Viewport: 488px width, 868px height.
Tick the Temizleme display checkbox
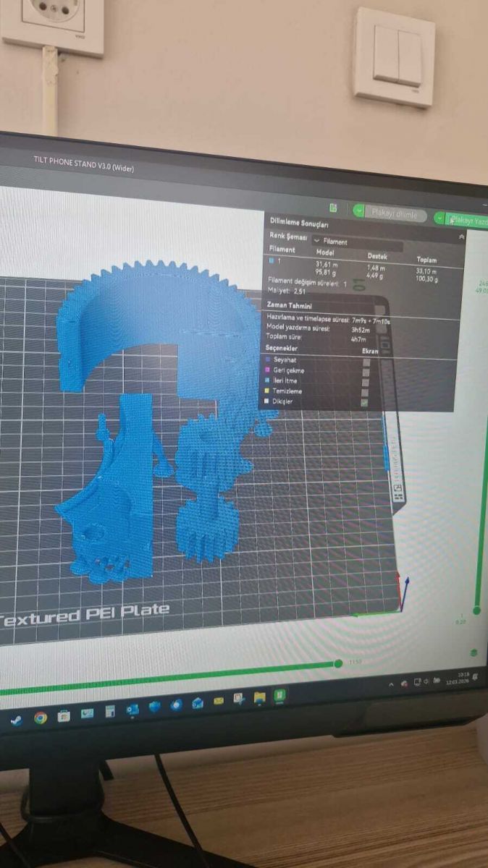point(366,392)
